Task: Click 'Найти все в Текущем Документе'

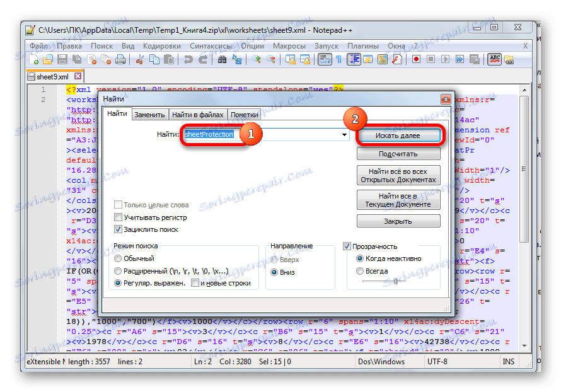Action: pos(398,200)
